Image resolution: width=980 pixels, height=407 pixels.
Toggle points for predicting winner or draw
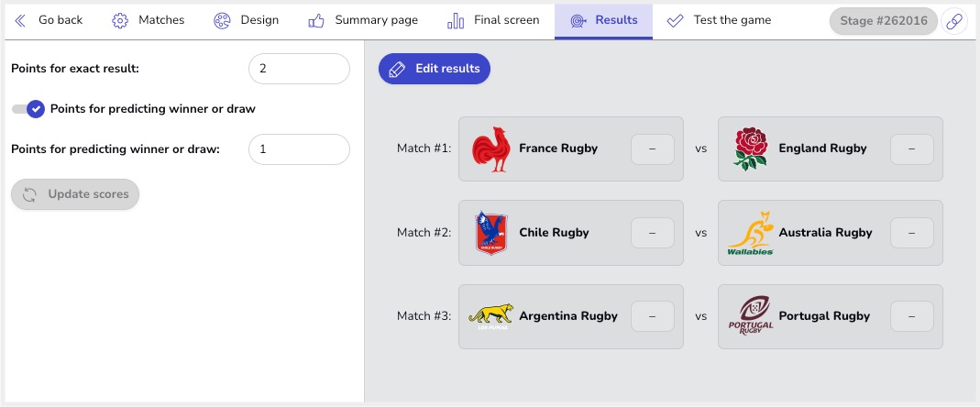[x=28, y=109]
